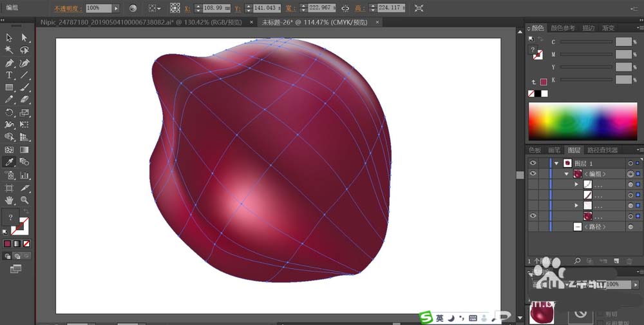The height and width of the screenshot is (325, 644).
Task: Show the hidden <路径> layer
Action: pos(533,227)
